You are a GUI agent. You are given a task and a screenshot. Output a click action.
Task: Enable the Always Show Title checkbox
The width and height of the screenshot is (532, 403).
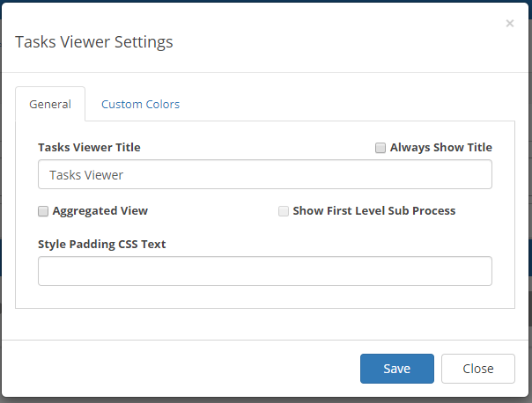[381, 148]
